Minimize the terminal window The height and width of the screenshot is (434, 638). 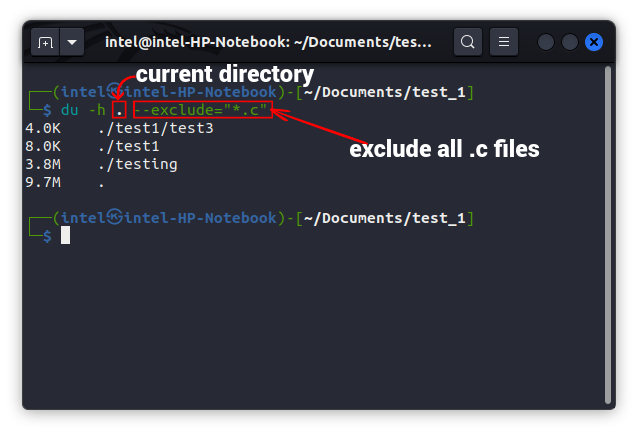[x=546, y=42]
